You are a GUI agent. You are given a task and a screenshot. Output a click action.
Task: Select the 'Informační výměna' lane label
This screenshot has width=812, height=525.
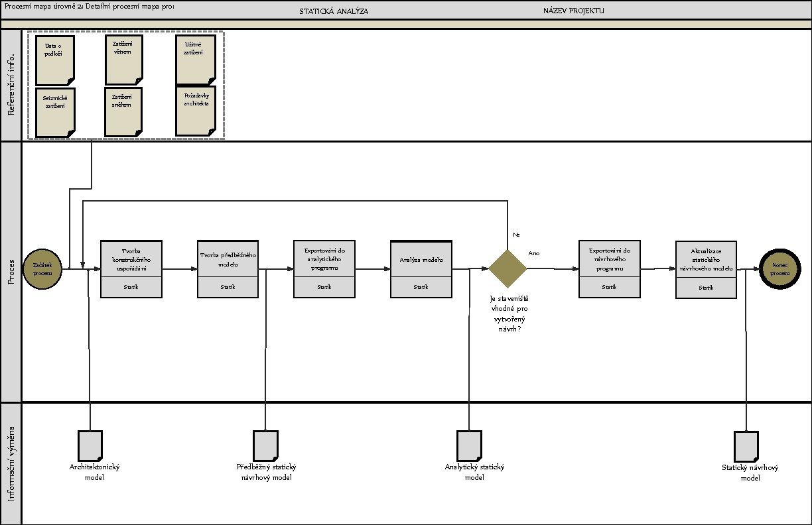11,463
